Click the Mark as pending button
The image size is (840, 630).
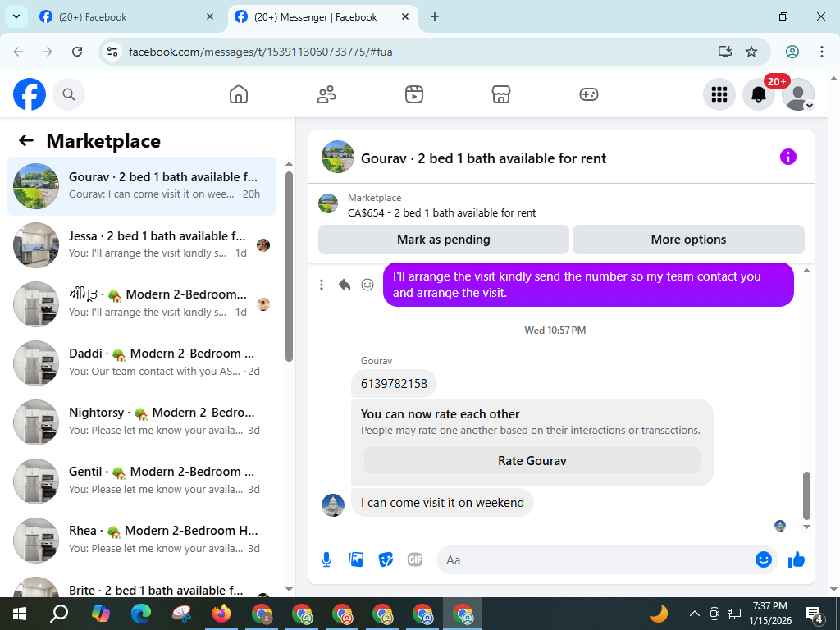(x=444, y=240)
